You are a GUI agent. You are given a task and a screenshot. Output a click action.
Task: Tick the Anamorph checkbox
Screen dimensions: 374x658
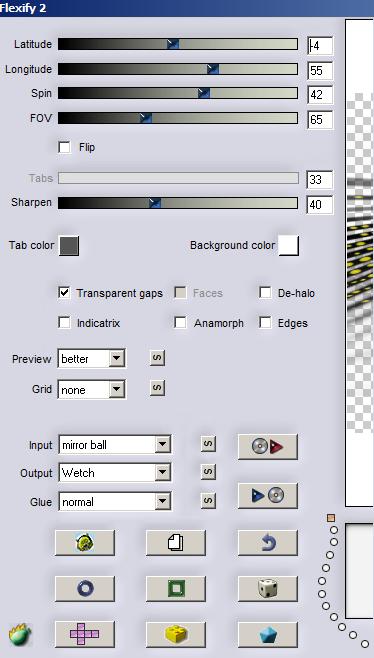(x=180, y=323)
